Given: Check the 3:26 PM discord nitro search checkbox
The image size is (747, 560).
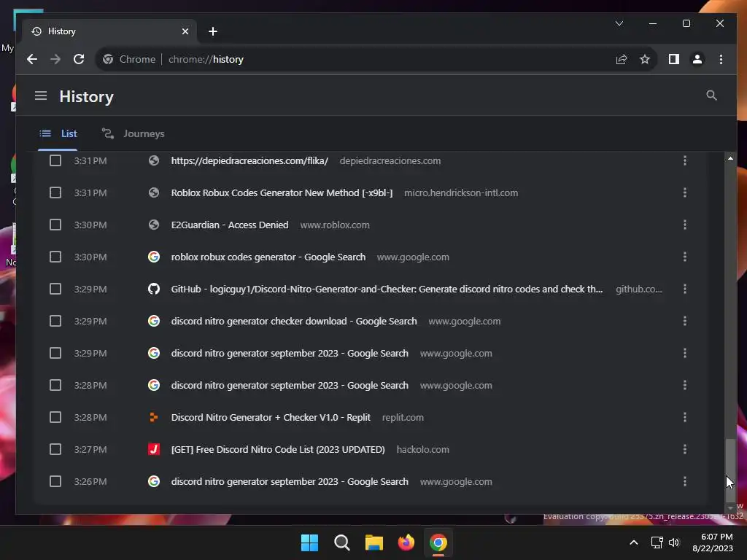Looking at the screenshot, I should click(55, 481).
